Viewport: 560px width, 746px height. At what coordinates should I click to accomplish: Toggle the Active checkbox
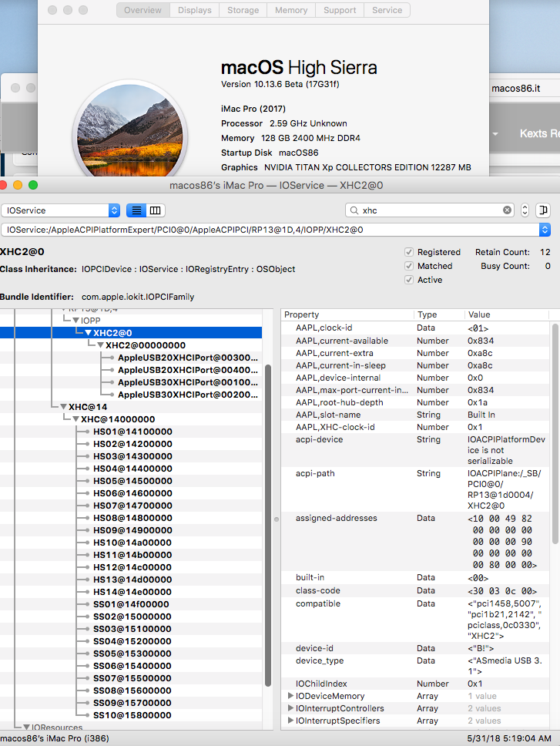[409, 280]
